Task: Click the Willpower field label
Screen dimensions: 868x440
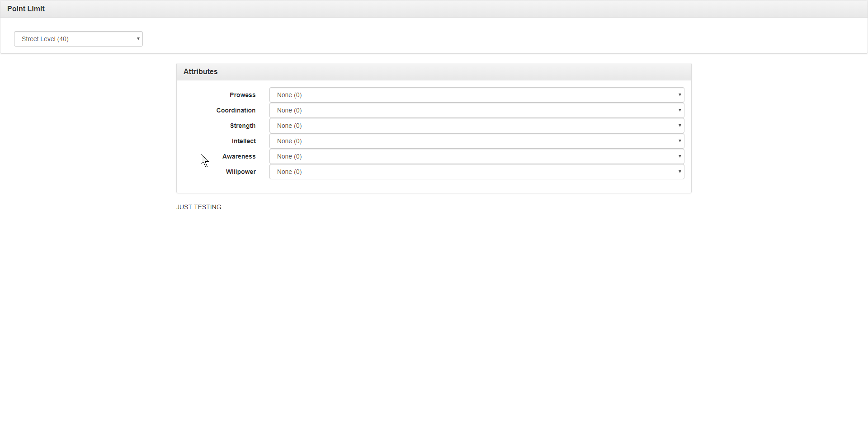Action: tap(241, 172)
